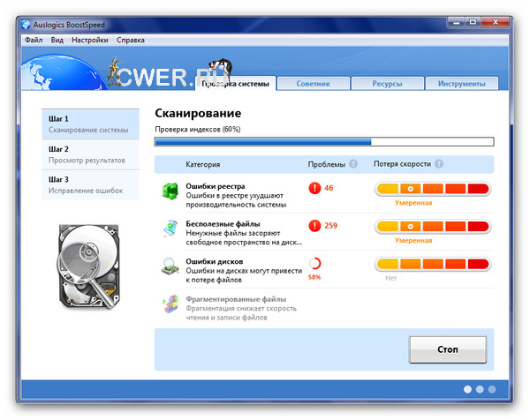Click the Бесполезные файлы category title
The width and height of the screenshot is (530, 420).
[223, 224]
